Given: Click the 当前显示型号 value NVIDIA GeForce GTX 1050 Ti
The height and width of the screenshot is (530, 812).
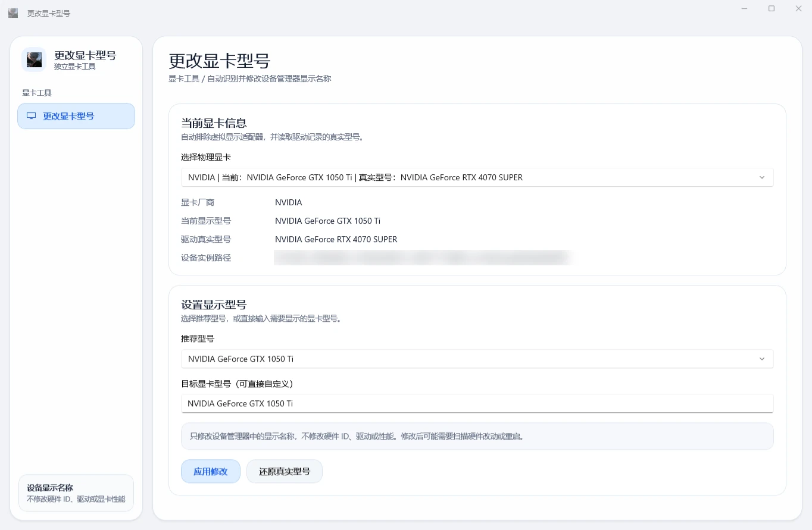Looking at the screenshot, I should [327, 221].
